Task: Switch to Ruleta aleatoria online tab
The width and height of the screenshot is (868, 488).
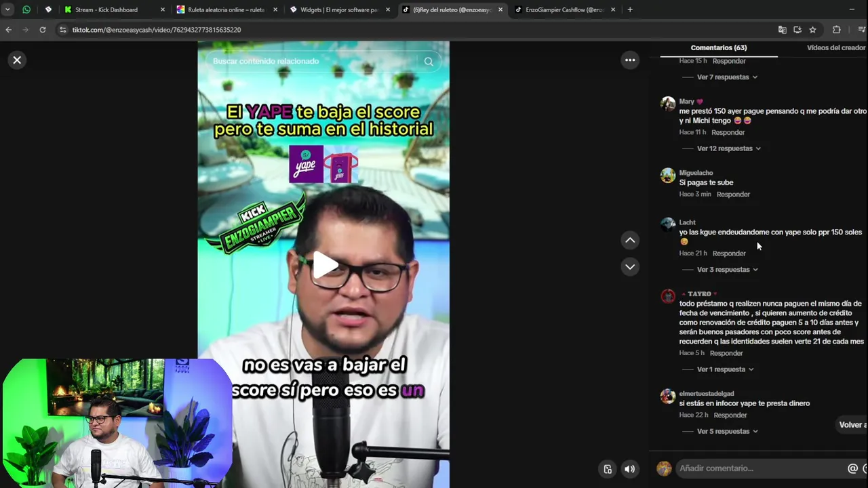Action: pyautogui.click(x=226, y=9)
